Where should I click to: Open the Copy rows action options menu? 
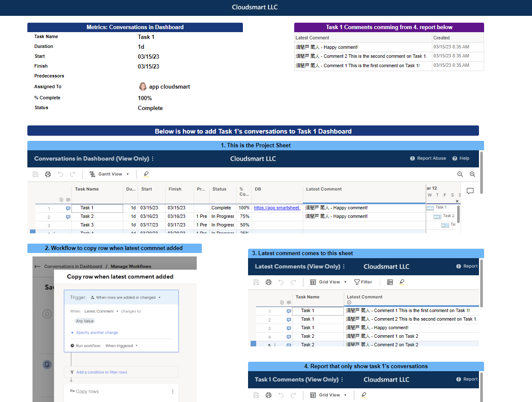[172, 391]
